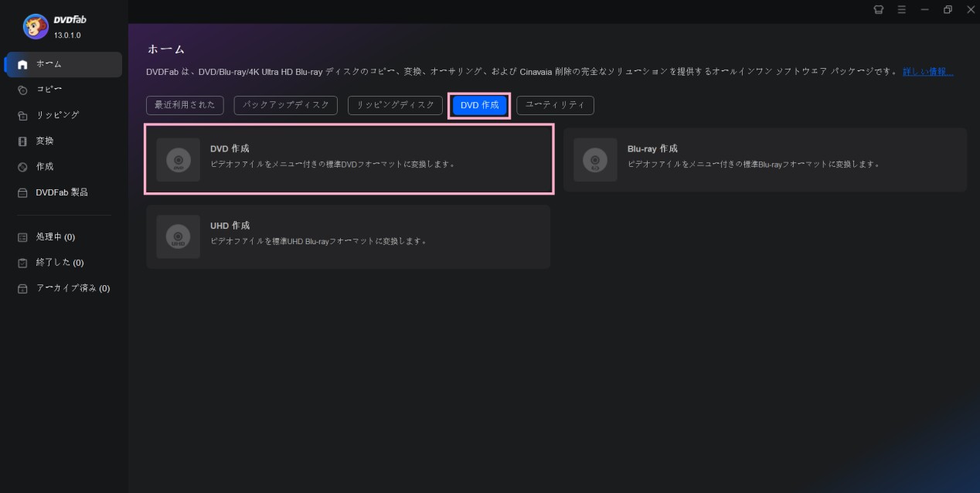
Task: Close the DVDFab window
Action: click(x=971, y=10)
